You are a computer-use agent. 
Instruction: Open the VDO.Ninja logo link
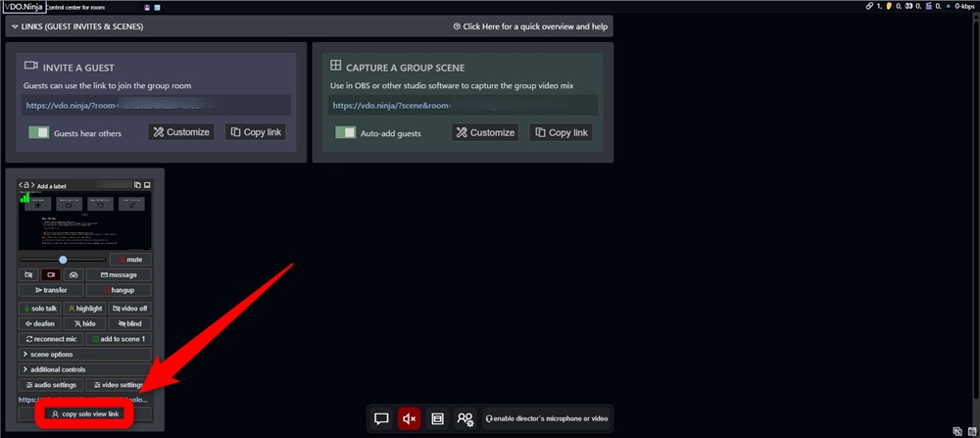(24, 8)
